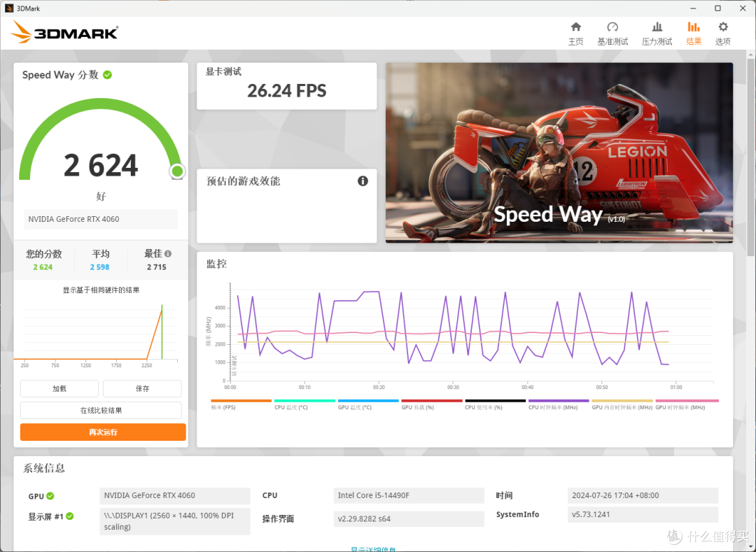Click the 系统信息 section heading
Screen dimensions: 756x552
point(44,468)
